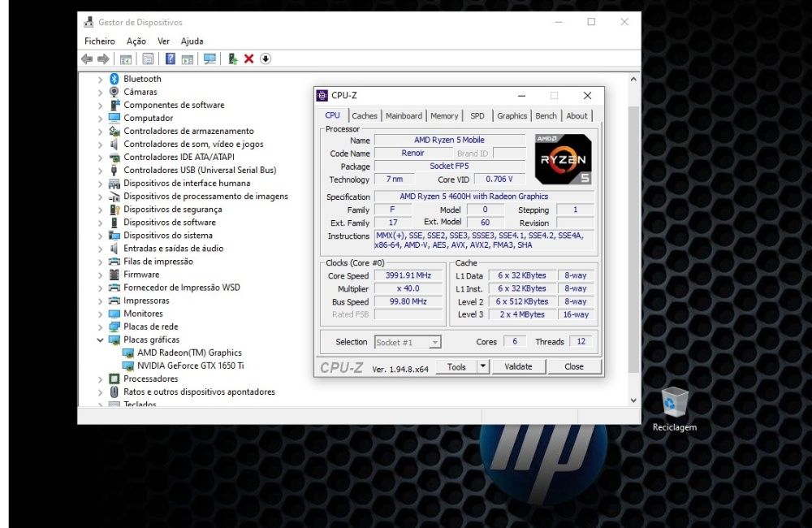Viewport: 812px width, 528px height.
Task: Click the AMD Ryzen 5 logo in CPU-Z
Action: [563, 159]
